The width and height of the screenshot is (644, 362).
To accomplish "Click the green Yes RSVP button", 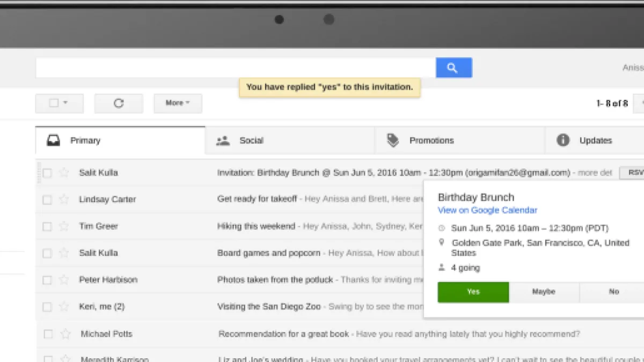I will 473,292.
